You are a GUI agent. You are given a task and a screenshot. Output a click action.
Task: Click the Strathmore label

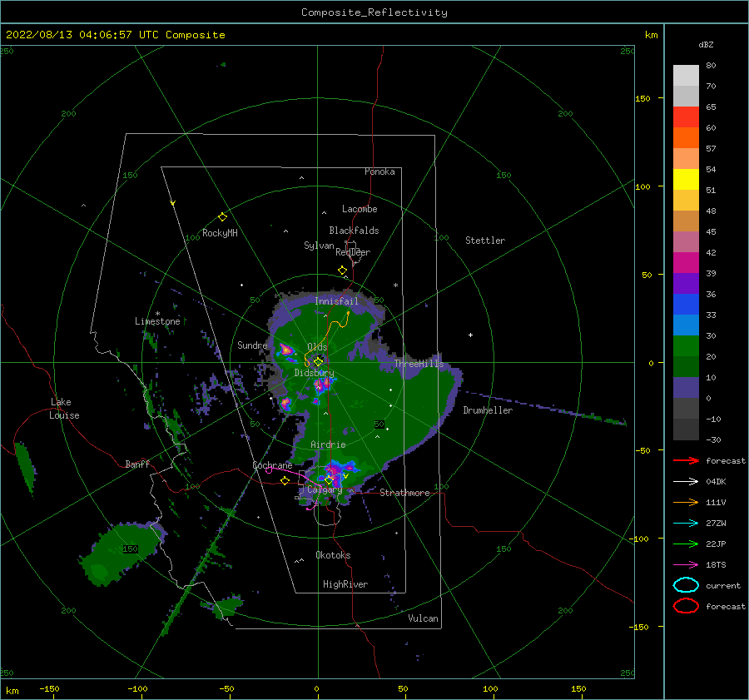click(x=404, y=493)
